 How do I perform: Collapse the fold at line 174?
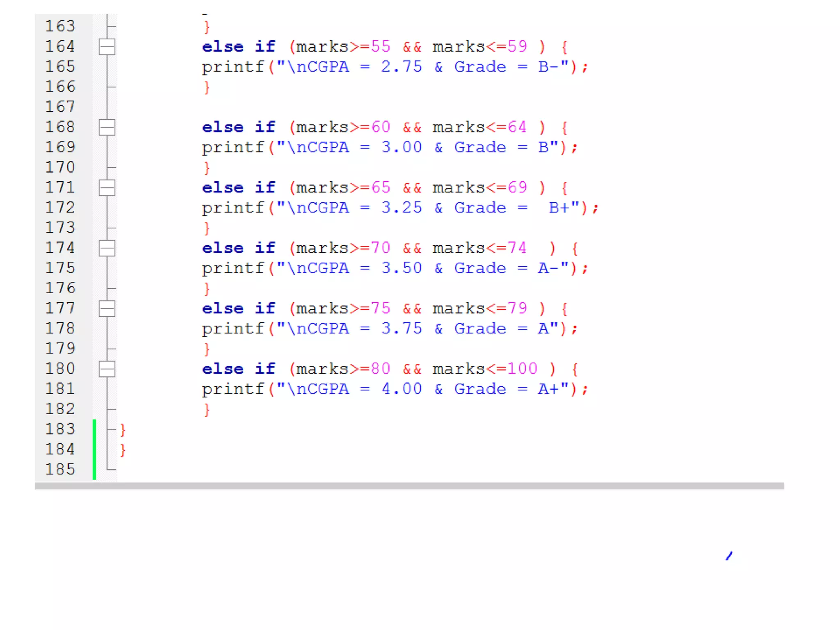[x=107, y=248]
